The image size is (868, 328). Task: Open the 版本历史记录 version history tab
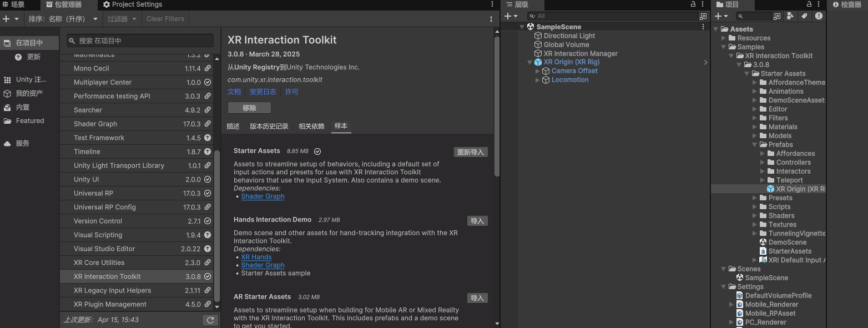click(x=269, y=127)
